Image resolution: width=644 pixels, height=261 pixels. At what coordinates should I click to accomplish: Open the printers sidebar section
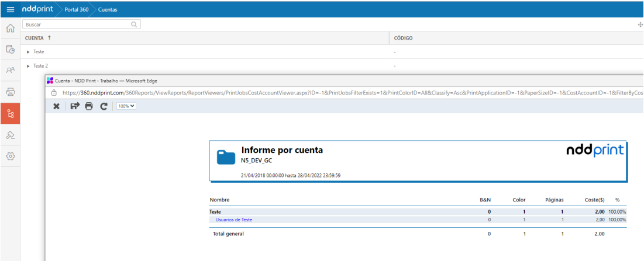point(10,92)
